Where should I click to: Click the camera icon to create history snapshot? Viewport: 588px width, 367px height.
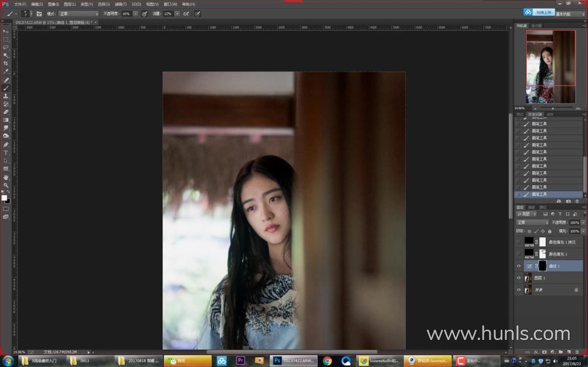tap(568, 202)
